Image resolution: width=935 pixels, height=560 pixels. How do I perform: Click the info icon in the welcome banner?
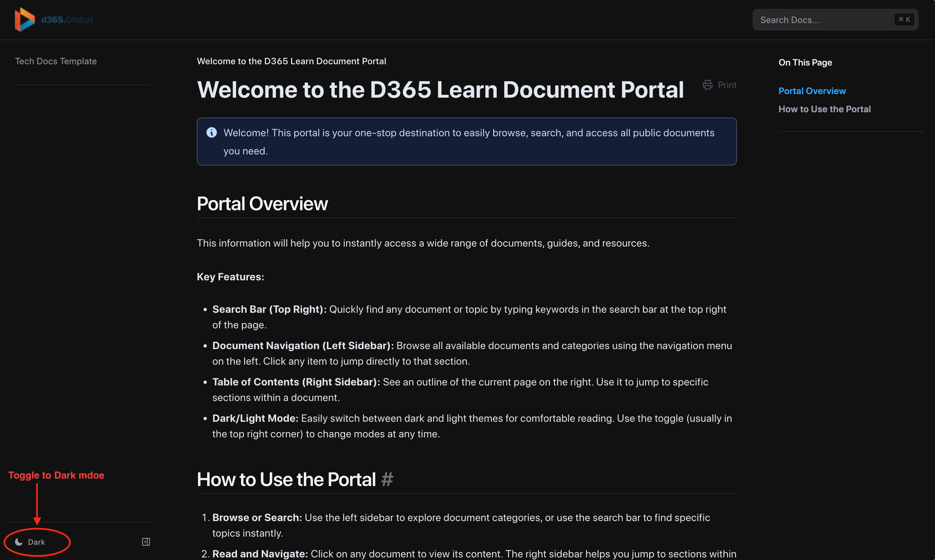click(211, 132)
